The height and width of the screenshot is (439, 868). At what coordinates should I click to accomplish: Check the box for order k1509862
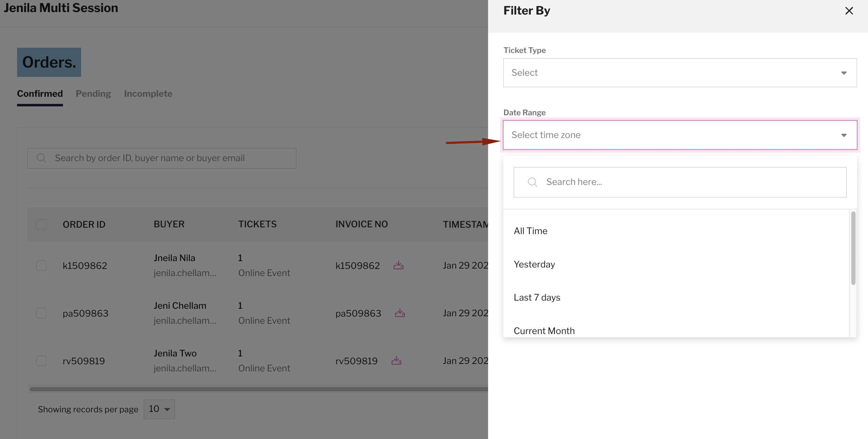tap(41, 265)
